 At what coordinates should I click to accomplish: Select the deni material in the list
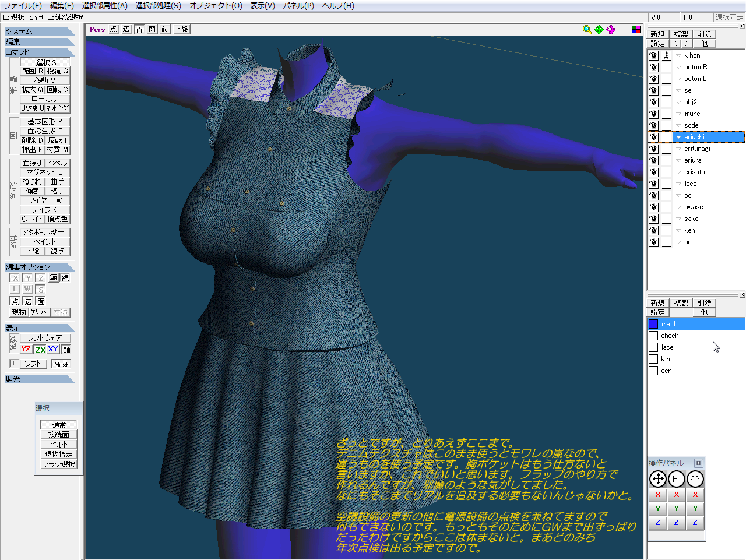point(667,371)
